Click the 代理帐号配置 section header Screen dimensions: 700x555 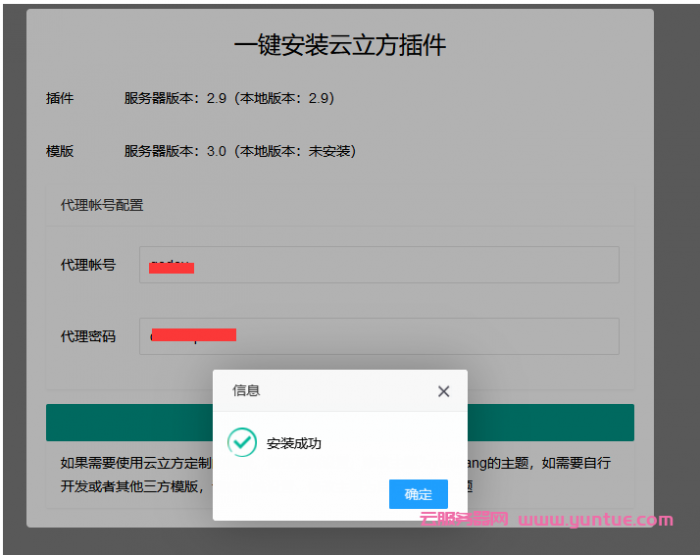[102, 205]
